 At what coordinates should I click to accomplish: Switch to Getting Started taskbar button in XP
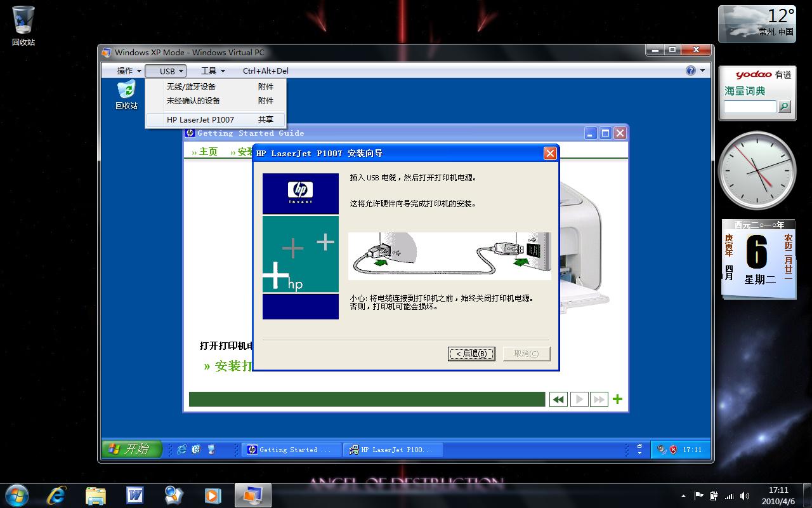[292, 450]
